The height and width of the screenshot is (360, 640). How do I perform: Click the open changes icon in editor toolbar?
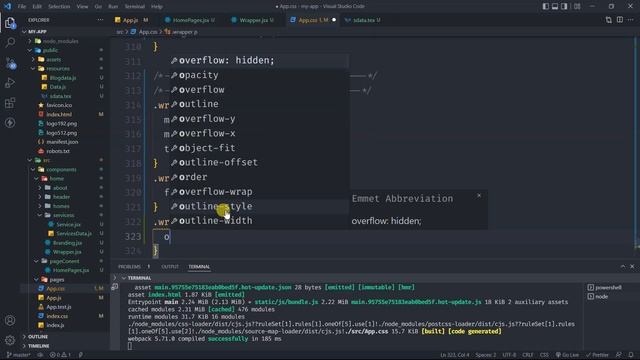[609, 20]
